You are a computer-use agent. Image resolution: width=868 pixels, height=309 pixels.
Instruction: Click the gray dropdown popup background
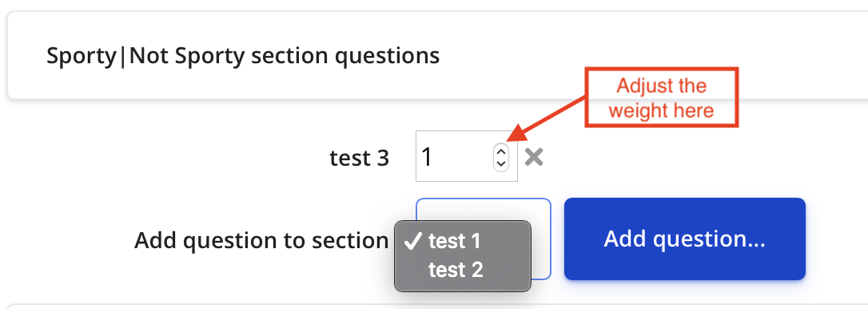(x=462, y=255)
